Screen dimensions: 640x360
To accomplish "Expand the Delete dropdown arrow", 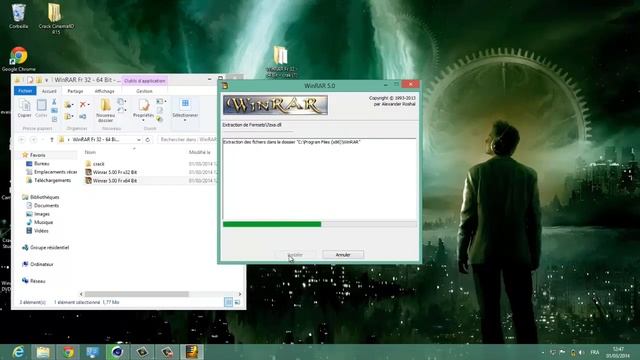I will (89, 105).
